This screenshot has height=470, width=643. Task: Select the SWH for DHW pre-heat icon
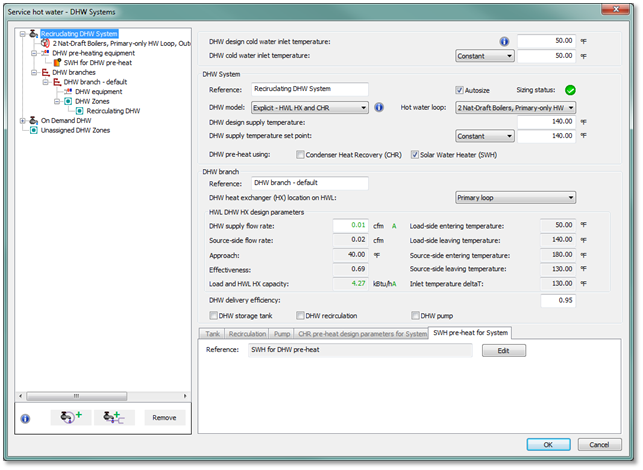click(x=56, y=63)
